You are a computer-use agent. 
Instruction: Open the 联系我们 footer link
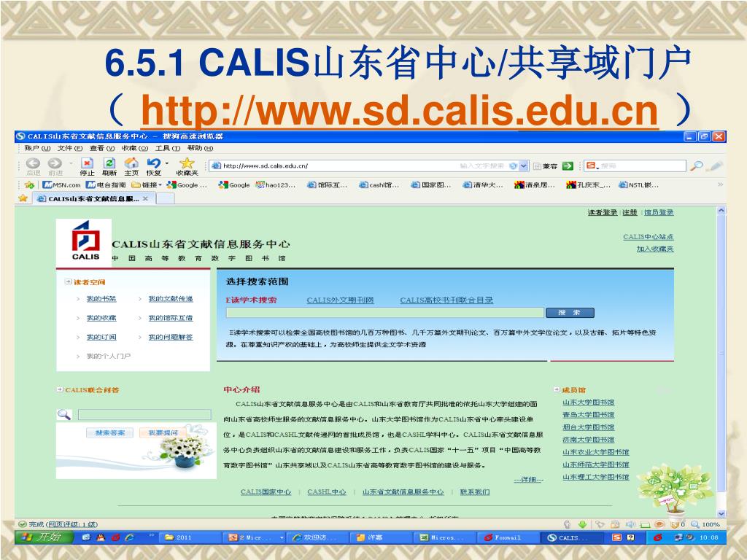[x=474, y=492]
